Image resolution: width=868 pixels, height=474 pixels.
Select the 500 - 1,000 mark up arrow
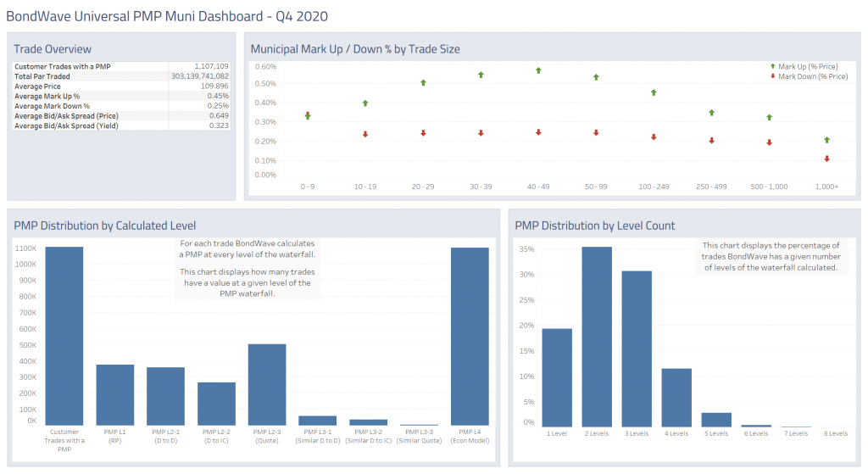[770, 117]
